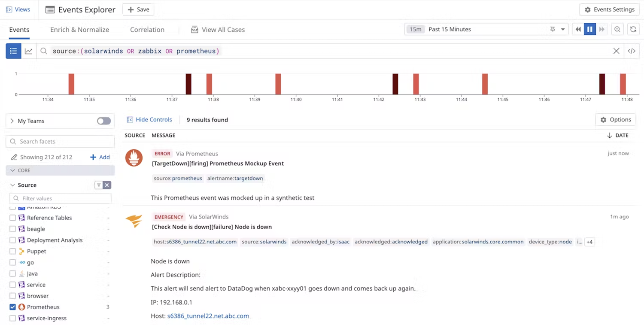The height and width of the screenshot is (325, 644).
Task: Save the current events view
Action: click(138, 9)
